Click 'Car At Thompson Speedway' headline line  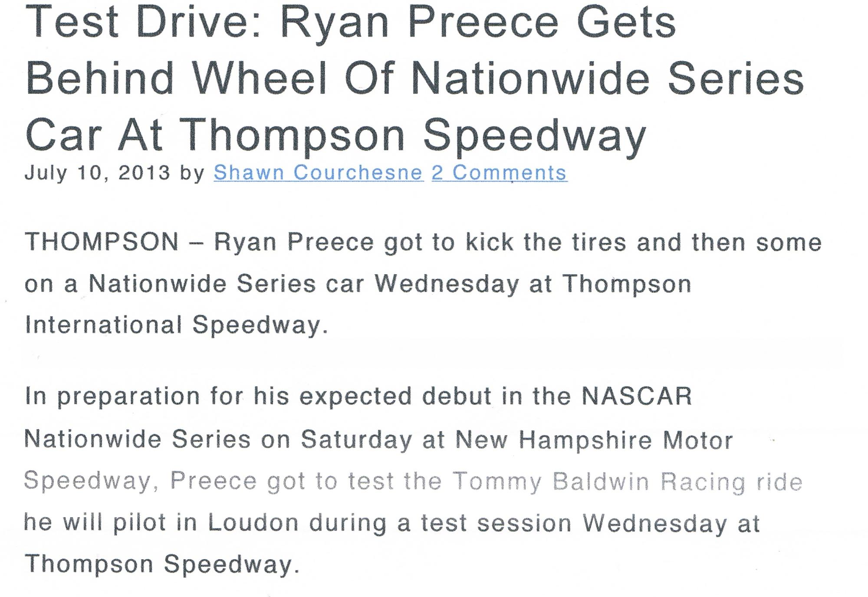coord(336,135)
